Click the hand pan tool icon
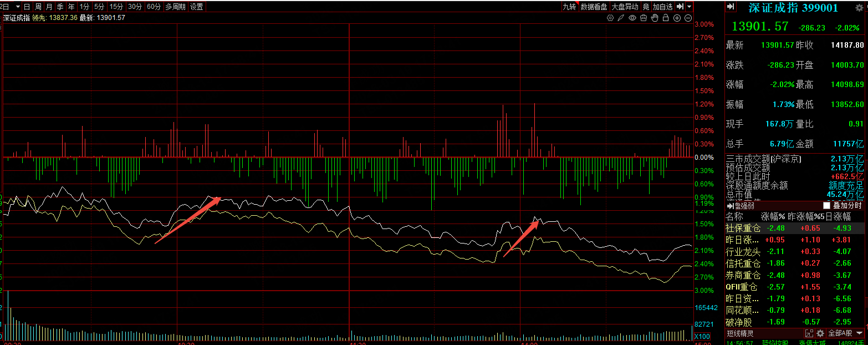868x345 pixels. (655, 18)
